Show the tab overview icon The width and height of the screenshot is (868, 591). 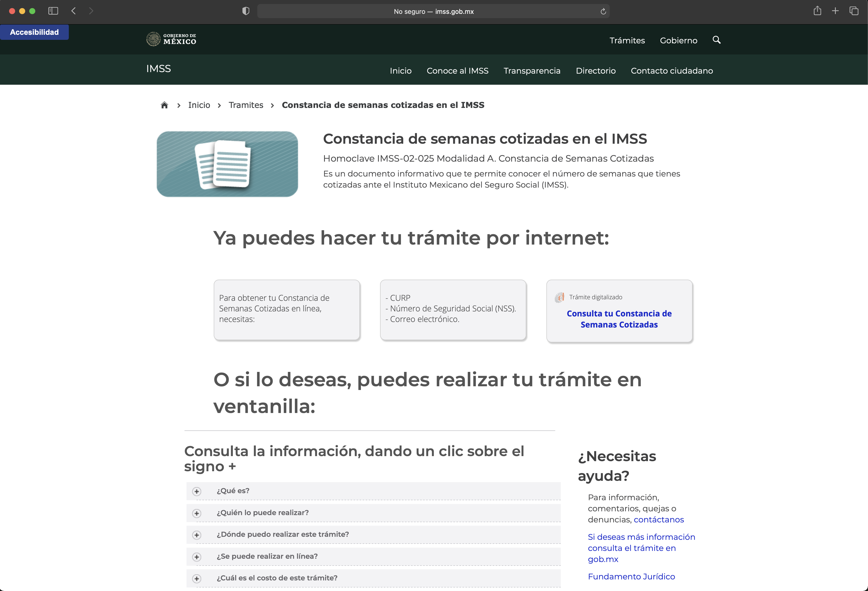(x=854, y=11)
